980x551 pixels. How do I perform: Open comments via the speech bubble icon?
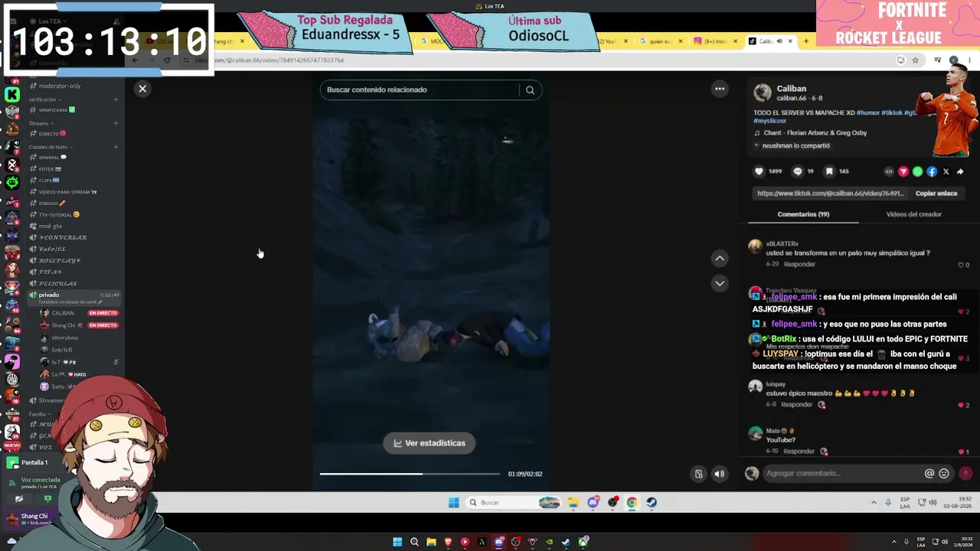coord(798,171)
